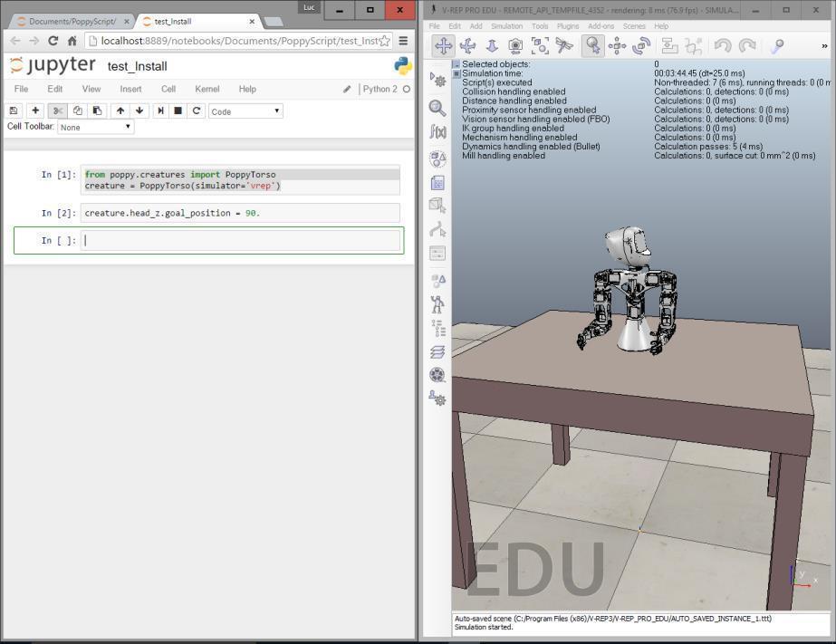Screen dimensions: 836x644
Task: Open V-REP Add-ons menu
Action: 601,26
